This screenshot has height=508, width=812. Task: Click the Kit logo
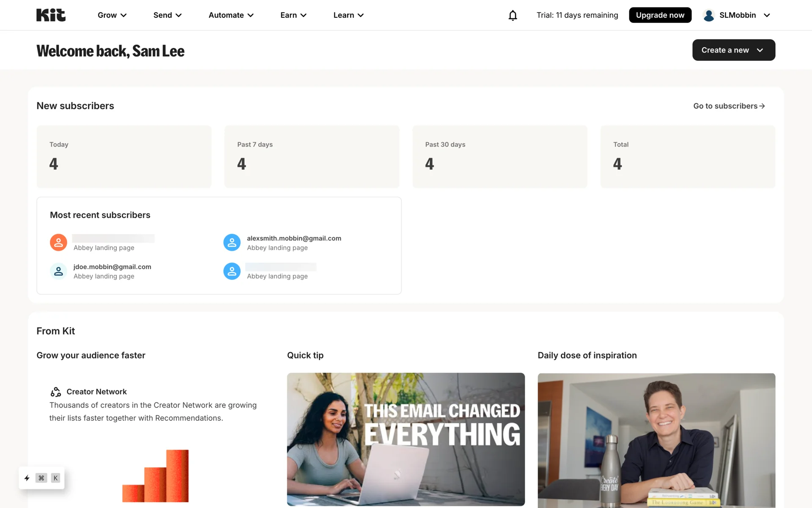pos(51,15)
